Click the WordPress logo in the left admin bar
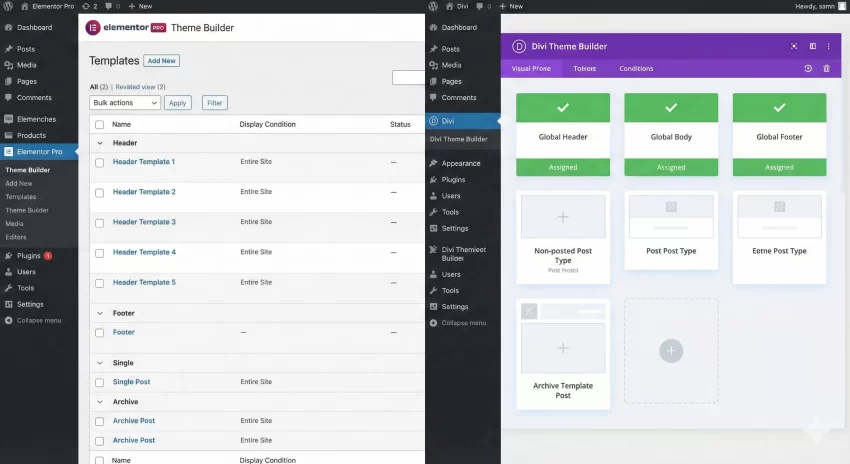 pos(8,7)
